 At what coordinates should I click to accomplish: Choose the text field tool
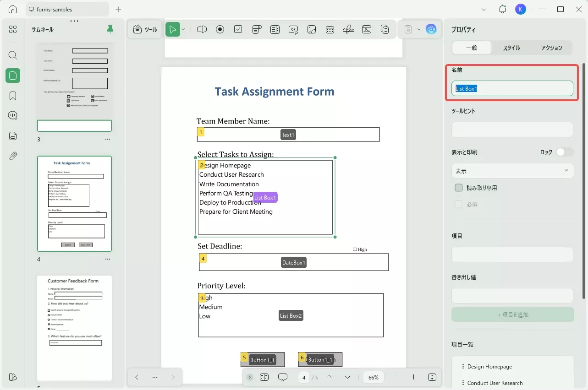202,29
